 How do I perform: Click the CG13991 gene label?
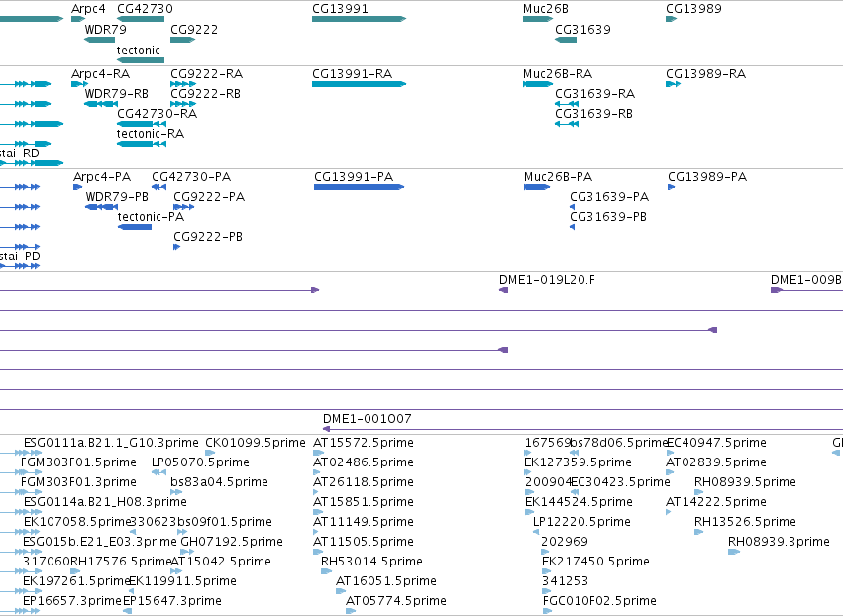pos(340,9)
